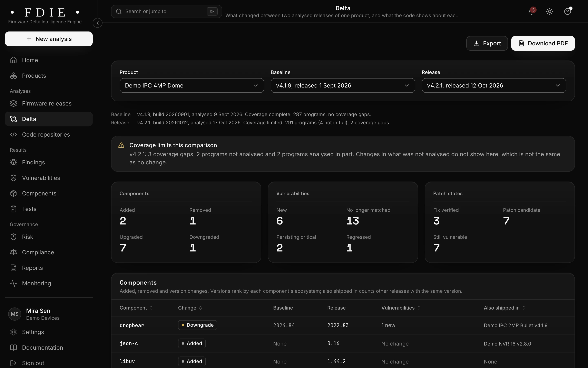Viewport: 588px width, 368px height.
Task: Open Products page
Action: (x=49, y=76)
